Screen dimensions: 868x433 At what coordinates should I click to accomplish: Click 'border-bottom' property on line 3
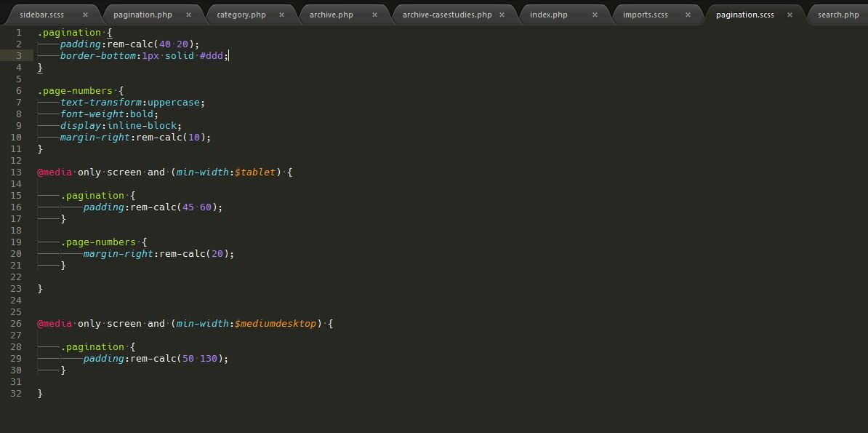coord(98,56)
